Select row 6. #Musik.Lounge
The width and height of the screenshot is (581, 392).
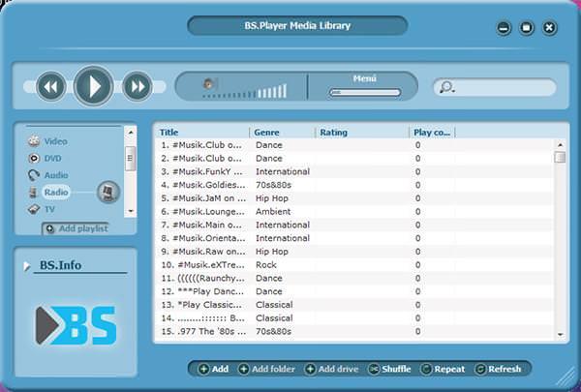[353, 212]
